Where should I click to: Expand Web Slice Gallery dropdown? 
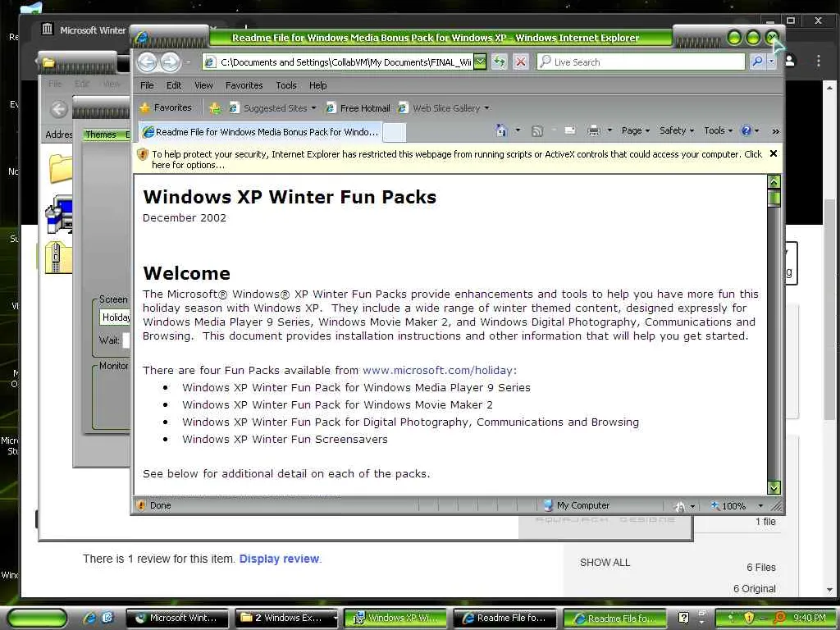tap(486, 108)
